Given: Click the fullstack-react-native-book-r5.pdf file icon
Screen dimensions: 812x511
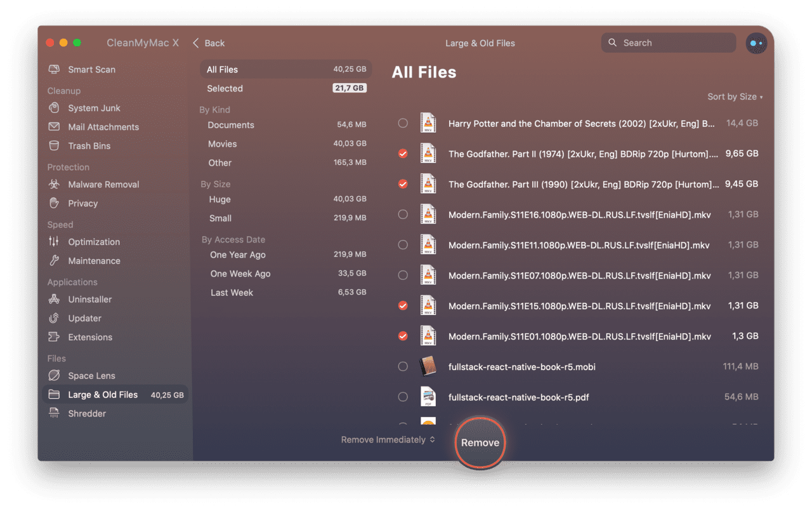Looking at the screenshot, I should (429, 397).
